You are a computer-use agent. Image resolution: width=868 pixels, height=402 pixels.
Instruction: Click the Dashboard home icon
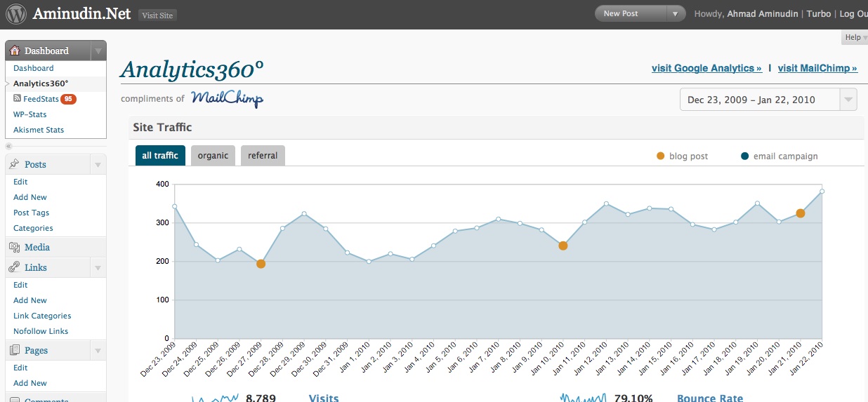click(x=15, y=51)
